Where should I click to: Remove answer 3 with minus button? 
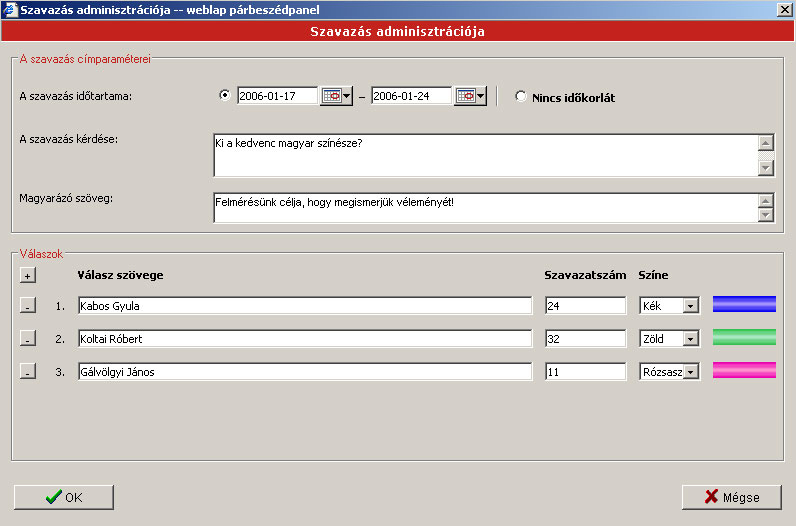click(27, 372)
